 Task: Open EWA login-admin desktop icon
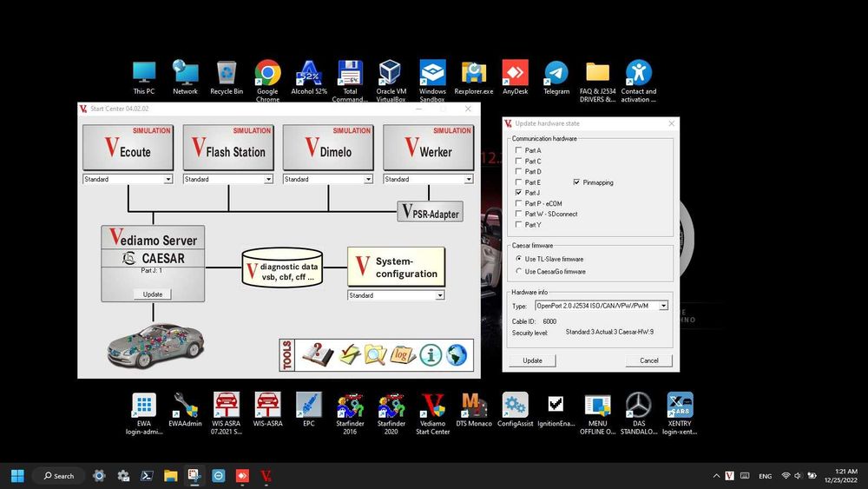coord(144,413)
